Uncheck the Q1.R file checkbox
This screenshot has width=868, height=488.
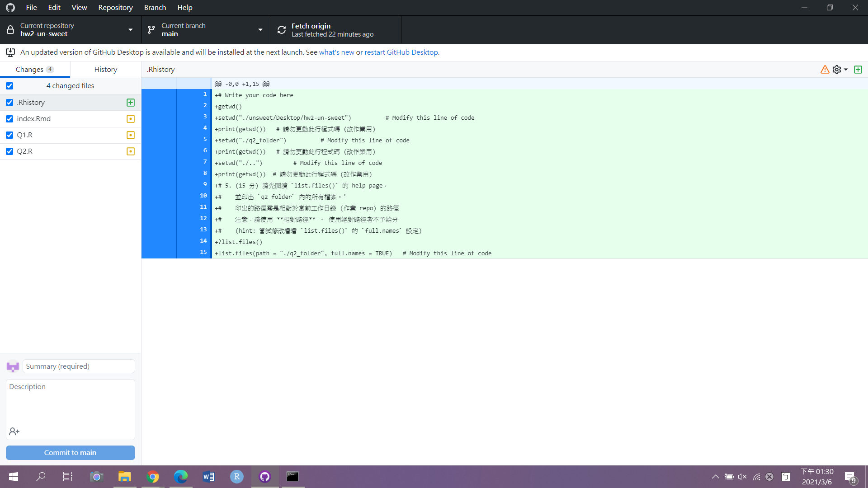click(x=9, y=135)
